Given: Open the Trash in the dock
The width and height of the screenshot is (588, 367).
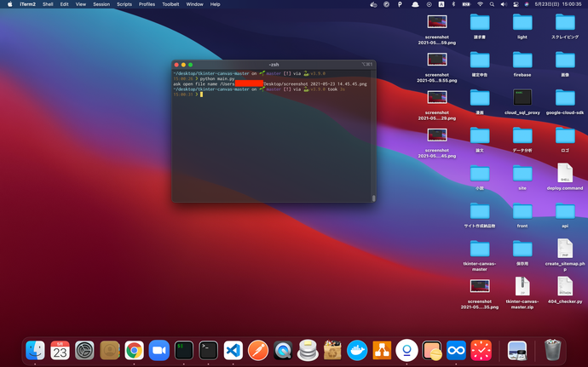Looking at the screenshot, I should (x=552, y=350).
